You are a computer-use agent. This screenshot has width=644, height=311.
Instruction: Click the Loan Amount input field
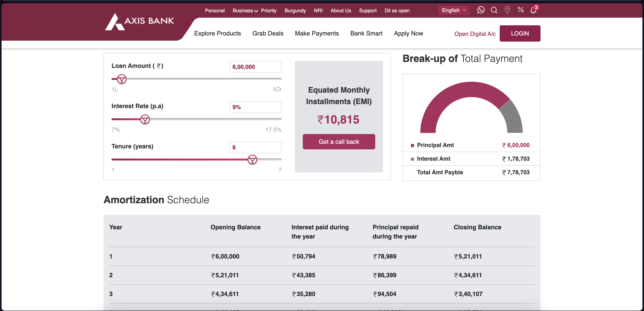pos(255,67)
